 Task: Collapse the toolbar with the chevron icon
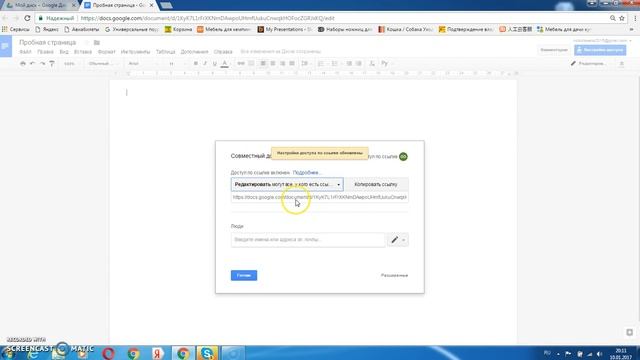[x=622, y=64]
